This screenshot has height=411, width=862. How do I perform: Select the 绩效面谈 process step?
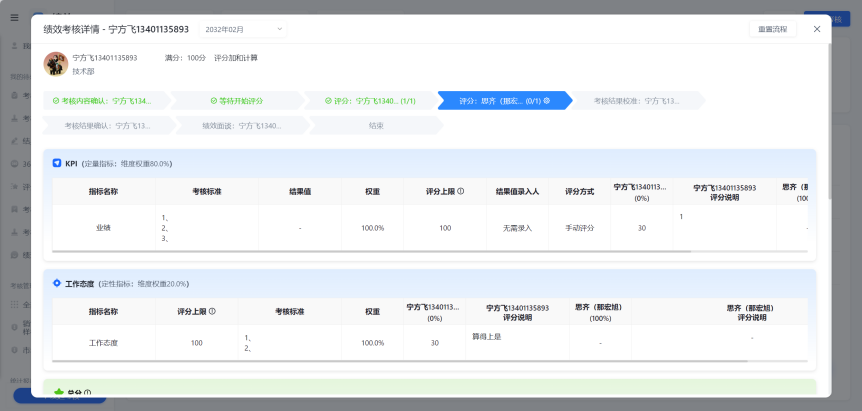242,126
